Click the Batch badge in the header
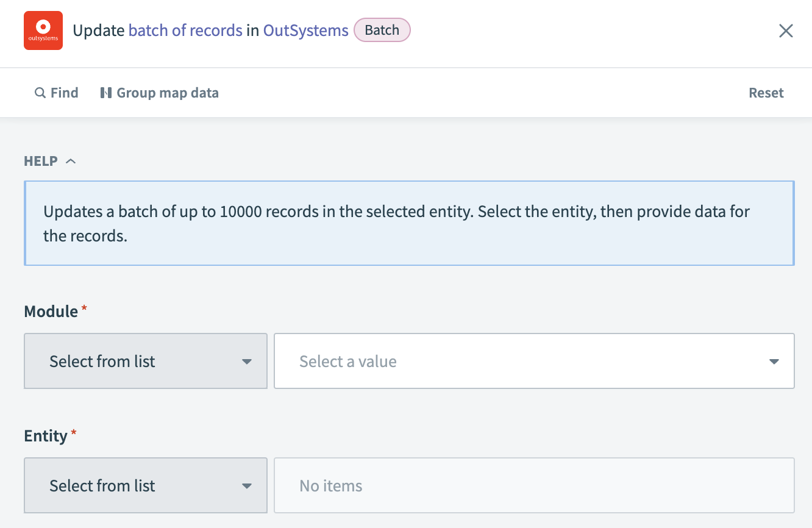Image resolution: width=812 pixels, height=528 pixels. 382,30
